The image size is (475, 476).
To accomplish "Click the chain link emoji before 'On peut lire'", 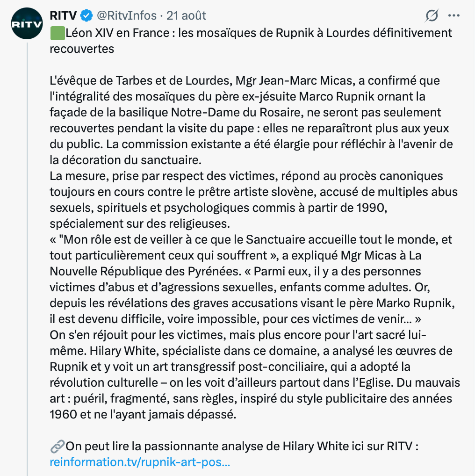I will [x=58, y=446].
